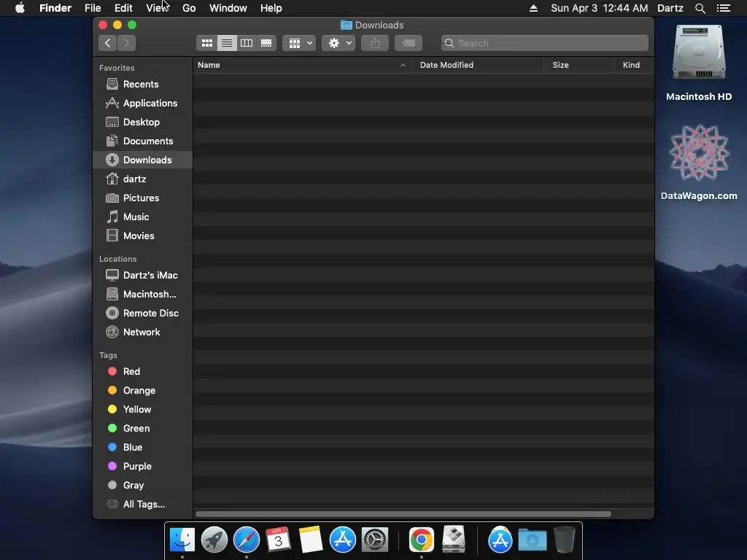Open Recents in the sidebar
This screenshot has width=747, height=560.
click(x=142, y=85)
